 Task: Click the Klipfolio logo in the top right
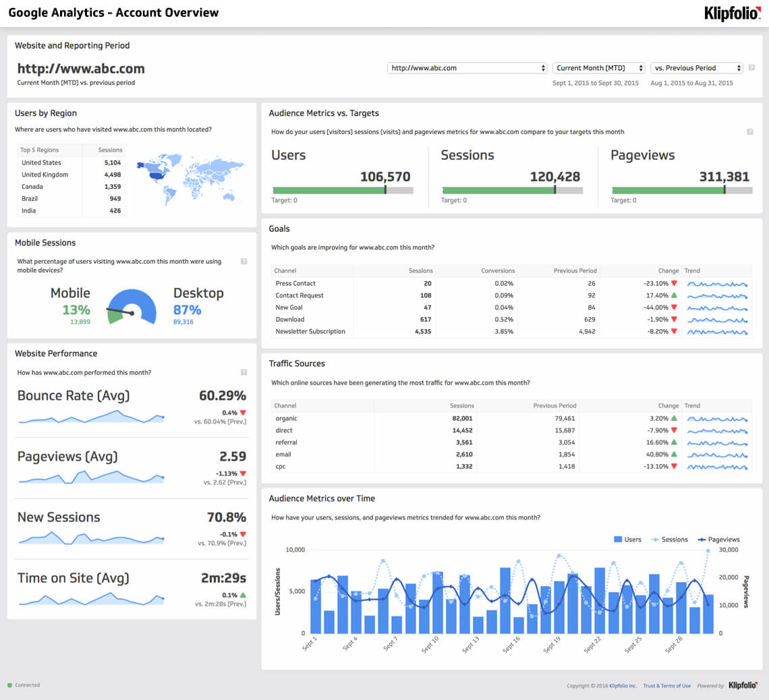[x=732, y=13]
